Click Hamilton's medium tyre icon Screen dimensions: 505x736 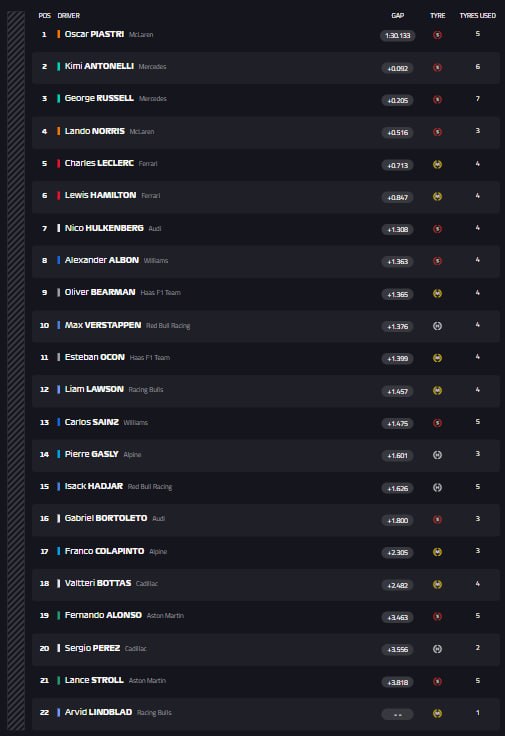437,197
